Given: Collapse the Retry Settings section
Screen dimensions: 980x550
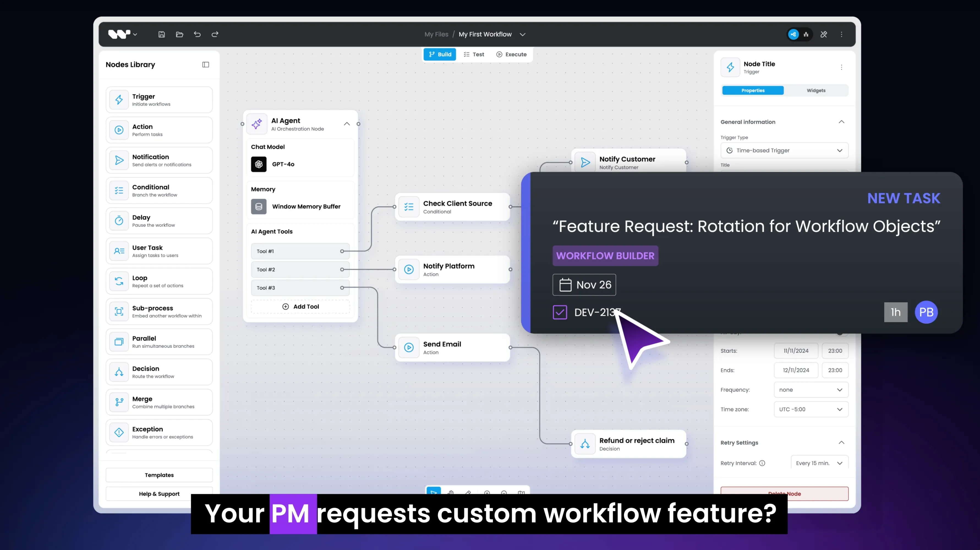Looking at the screenshot, I should pyautogui.click(x=841, y=442).
